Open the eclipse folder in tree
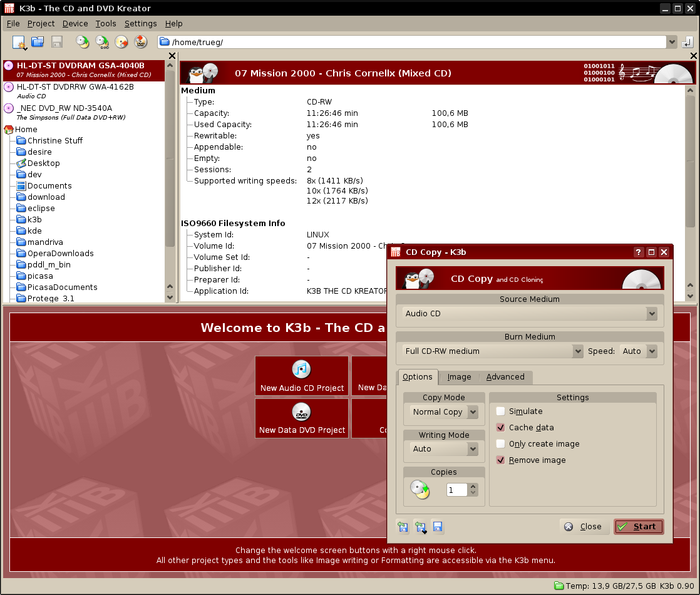The width and height of the screenshot is (700, 595). tap(36, 208)
